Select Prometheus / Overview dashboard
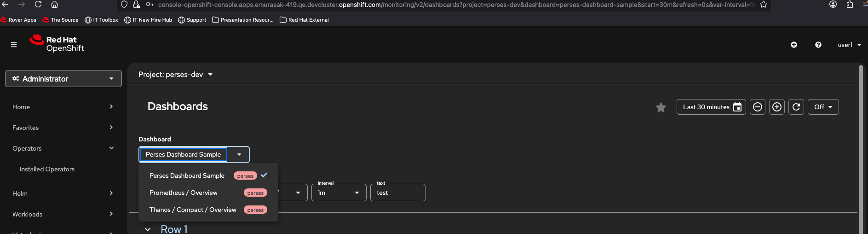 (208, 193)
